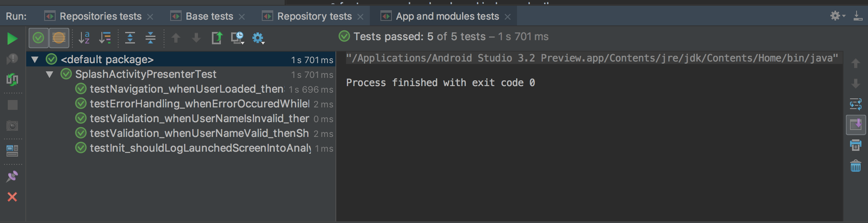868x223 pixels.
Task: Select testInit_shouldLogLaunchedScreenIntoAnaly test
Action: point(200,148)
